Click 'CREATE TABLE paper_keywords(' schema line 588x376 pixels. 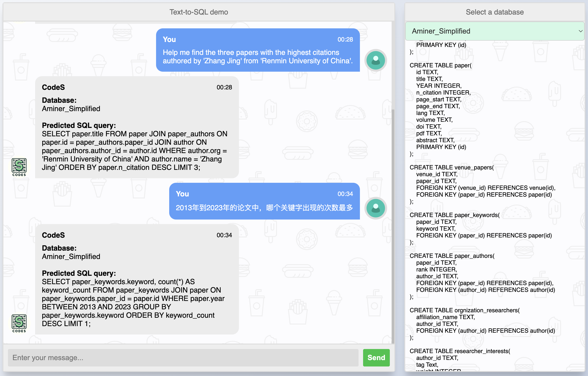[x=454, y=215]
